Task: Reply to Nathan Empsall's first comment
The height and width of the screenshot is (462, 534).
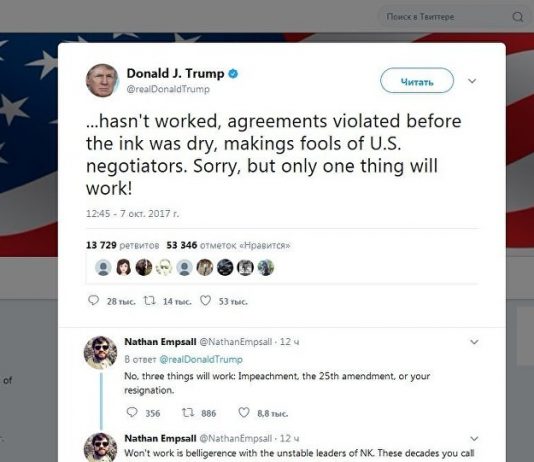Action: click(x=132, y=412)
